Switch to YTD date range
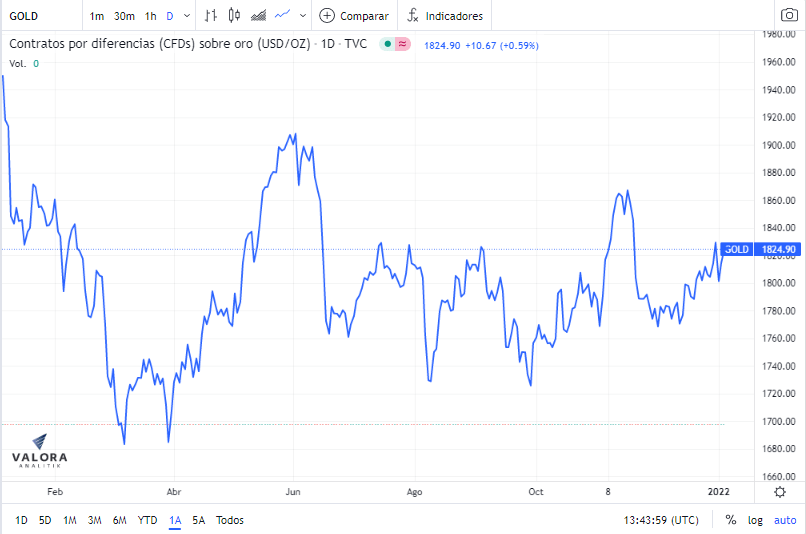This screenshot has height=534, width=806. click(x=148, y=520)
